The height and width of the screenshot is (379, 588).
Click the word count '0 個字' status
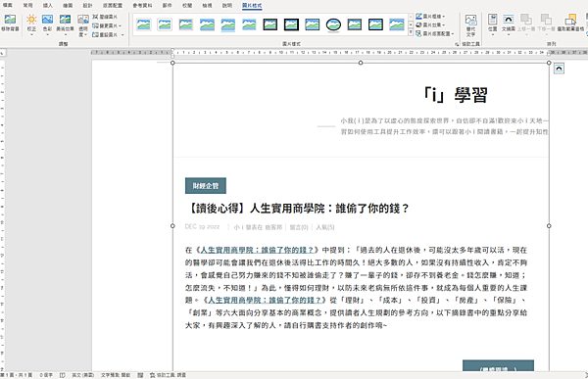[x=46, y=375]
